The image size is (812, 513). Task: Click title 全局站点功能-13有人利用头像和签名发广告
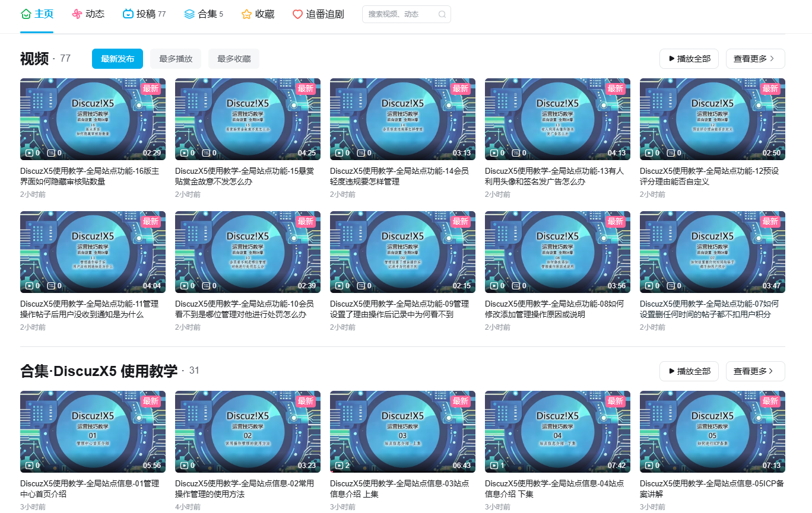pyautogui.click(x=555, y=176)
